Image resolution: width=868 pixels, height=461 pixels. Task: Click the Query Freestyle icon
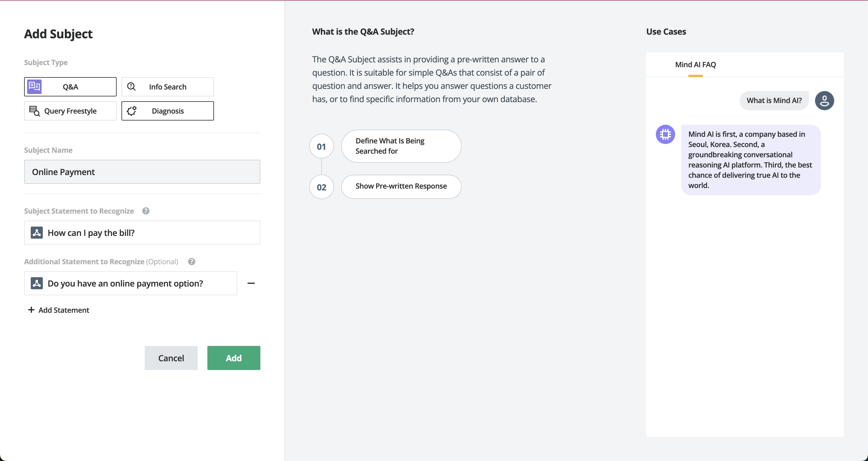tap(34, 111)
